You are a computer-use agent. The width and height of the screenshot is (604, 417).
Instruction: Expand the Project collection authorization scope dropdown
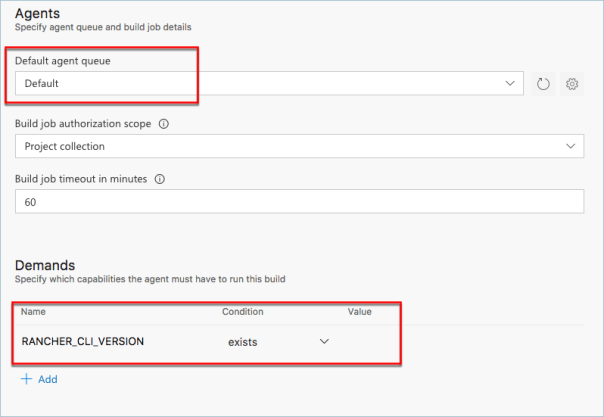[300, 146]
